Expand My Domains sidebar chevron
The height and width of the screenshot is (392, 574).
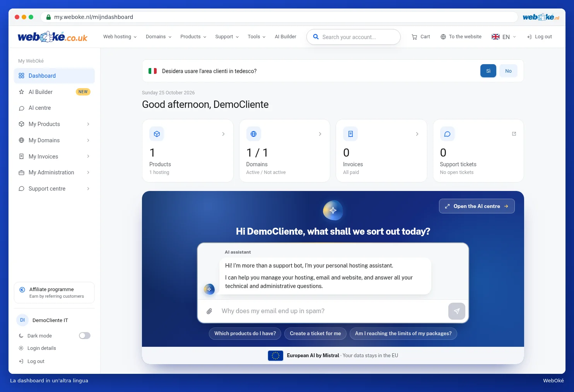(88, 140)
